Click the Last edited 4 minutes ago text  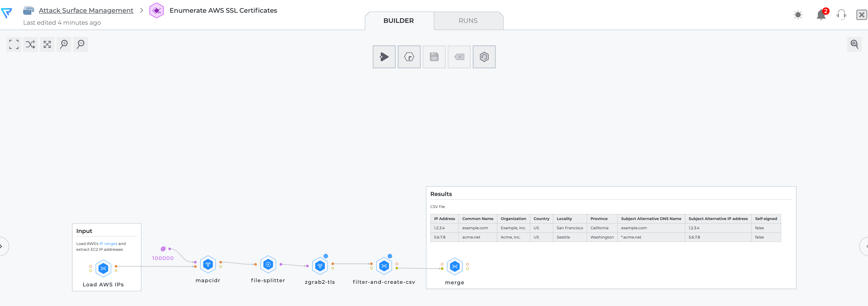[x=62, y=23]
